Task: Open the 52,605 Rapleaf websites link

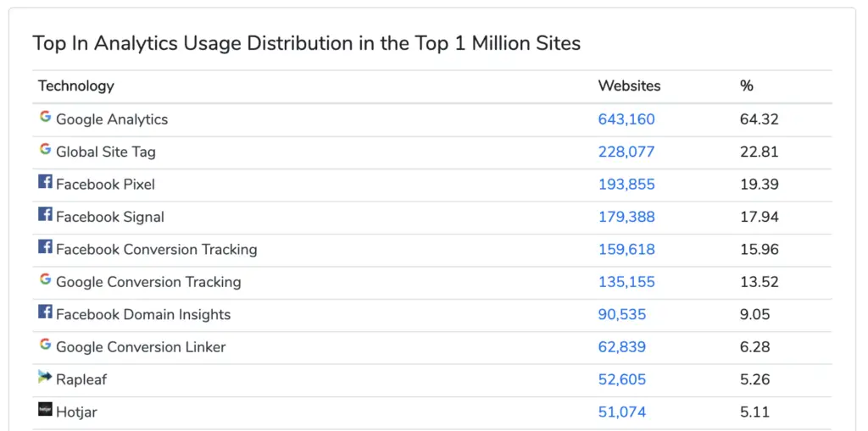Action: tap(621, 379)
